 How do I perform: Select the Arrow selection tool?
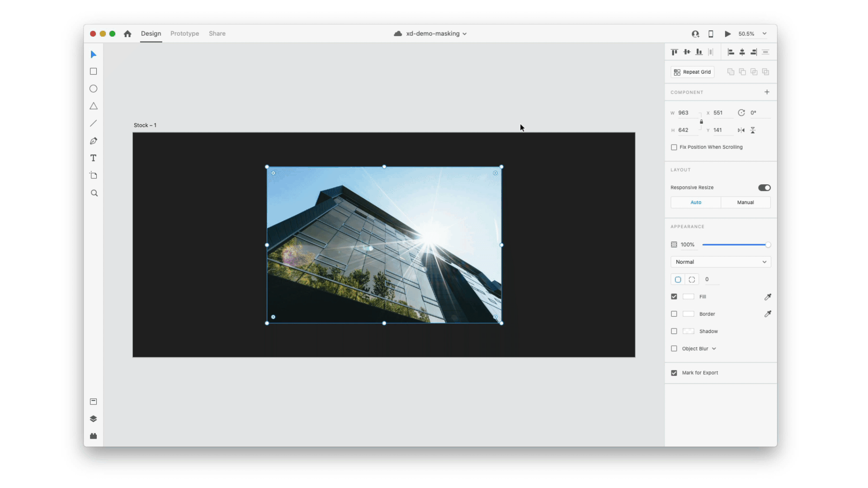point(94,54)
